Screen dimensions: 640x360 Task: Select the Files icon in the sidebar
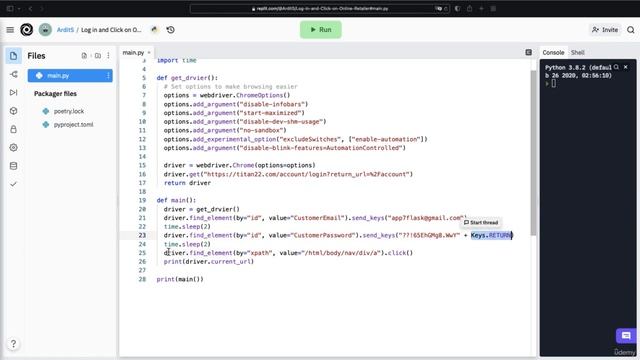coord(13,56)
